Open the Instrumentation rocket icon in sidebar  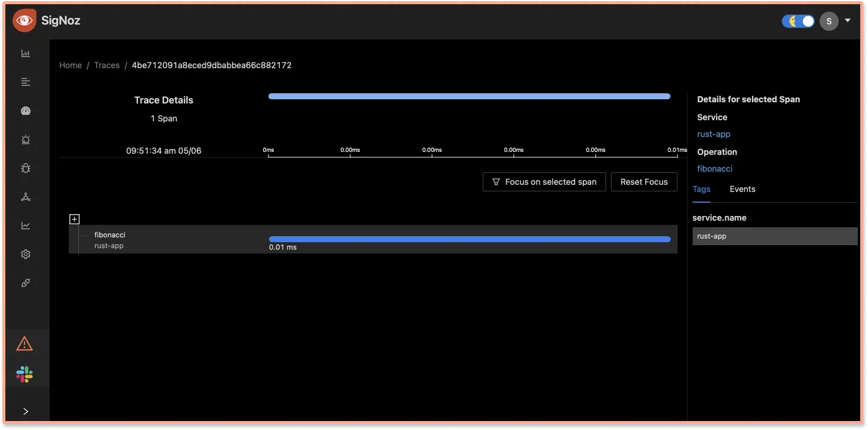(x=26, y=283)
